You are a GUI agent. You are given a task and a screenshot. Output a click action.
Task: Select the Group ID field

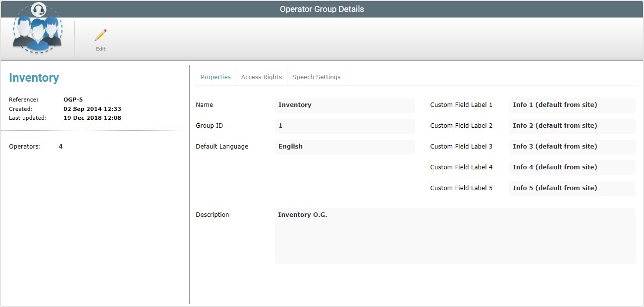pyautogui.click(x=344, y=126)
